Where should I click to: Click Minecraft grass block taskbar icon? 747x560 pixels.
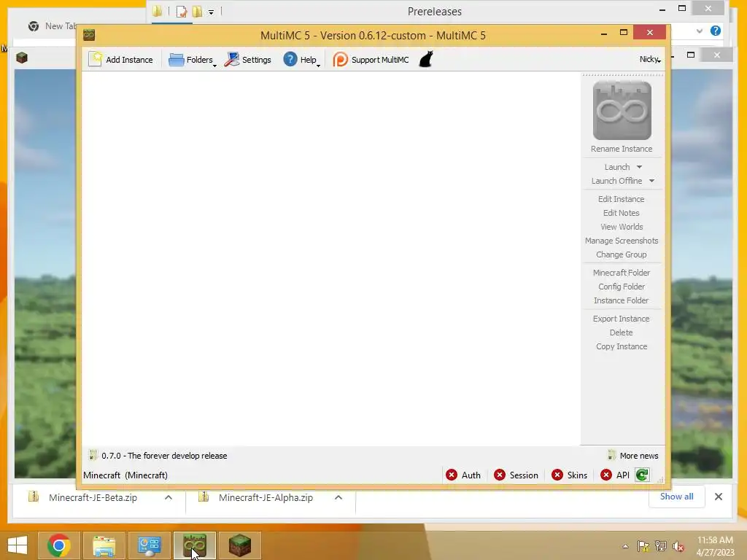click(239, 545)
